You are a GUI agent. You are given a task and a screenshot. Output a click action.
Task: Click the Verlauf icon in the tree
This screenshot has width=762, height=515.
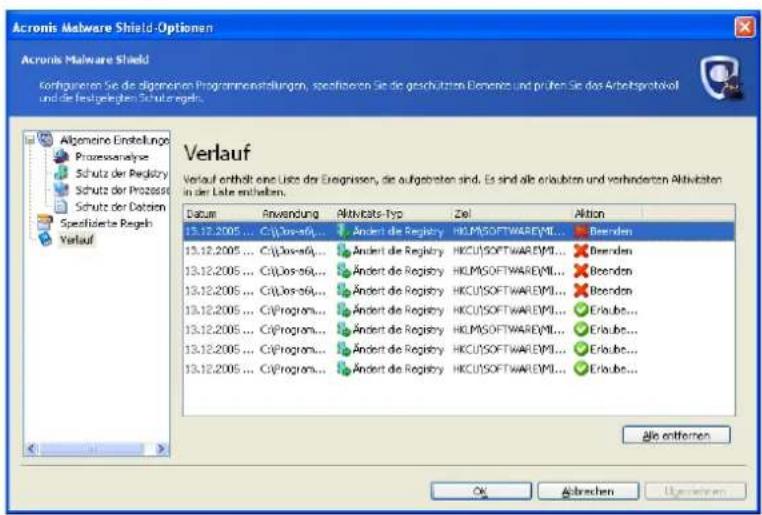click(45, 239)
